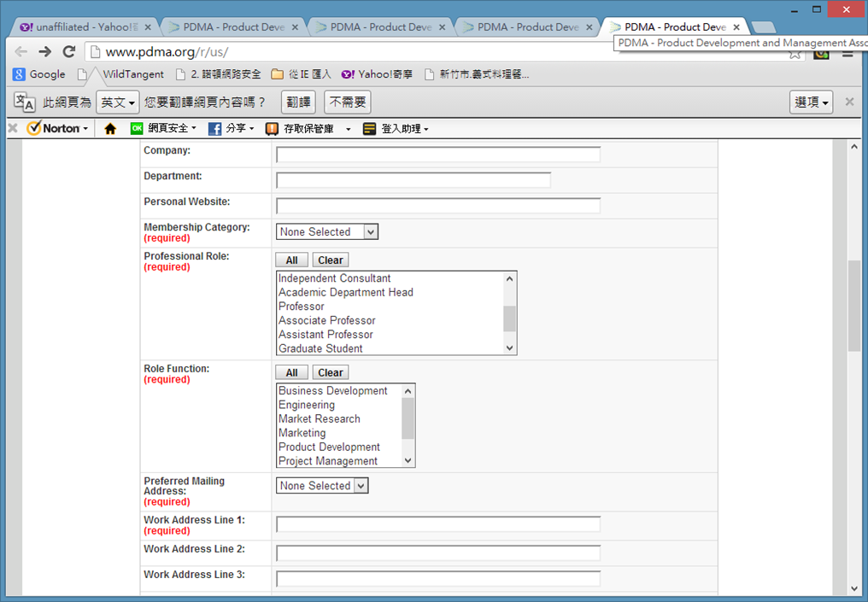Reload the page with refresh icon
This screenshot has height=602, width=868.
tap(69, 52)
